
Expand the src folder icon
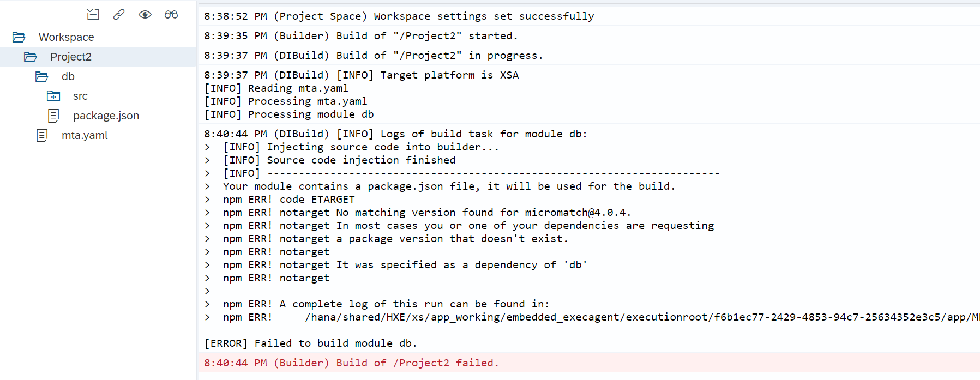point(53,96)
